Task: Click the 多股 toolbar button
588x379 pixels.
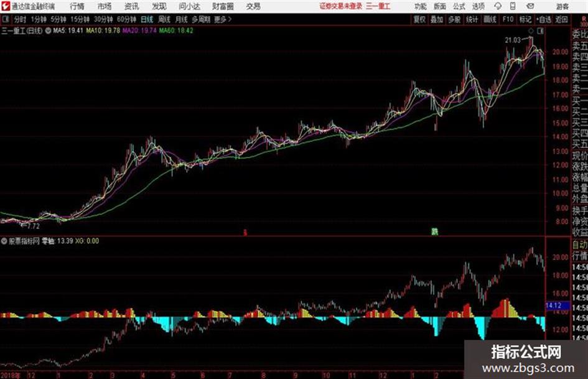Action: tap(454, 19)
